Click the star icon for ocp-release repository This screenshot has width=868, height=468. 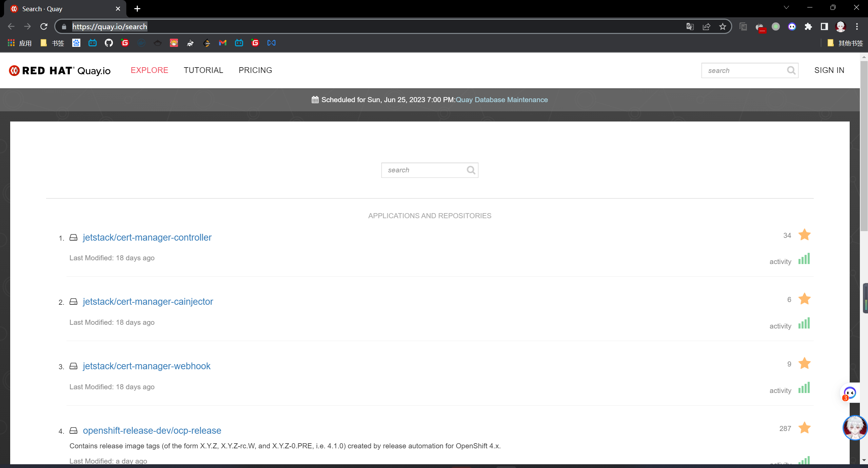click(804, 428)
